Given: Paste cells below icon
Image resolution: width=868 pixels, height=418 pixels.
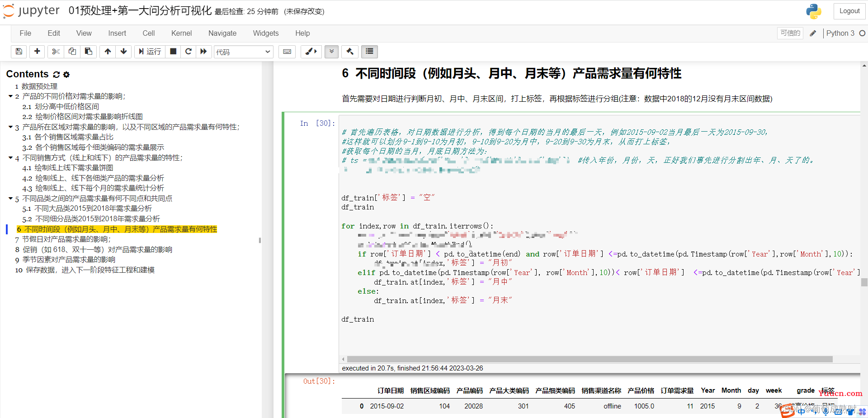Looking at the screenshot, I should tap(89, 52).
